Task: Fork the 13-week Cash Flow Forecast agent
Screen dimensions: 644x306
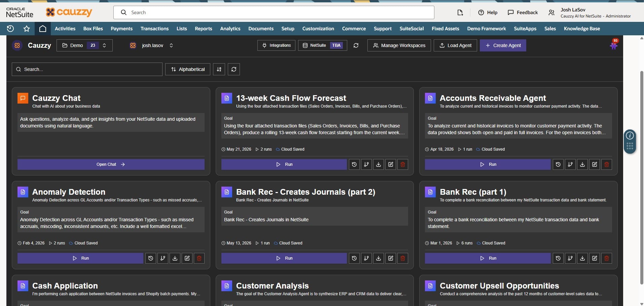Action: [366, 164]
